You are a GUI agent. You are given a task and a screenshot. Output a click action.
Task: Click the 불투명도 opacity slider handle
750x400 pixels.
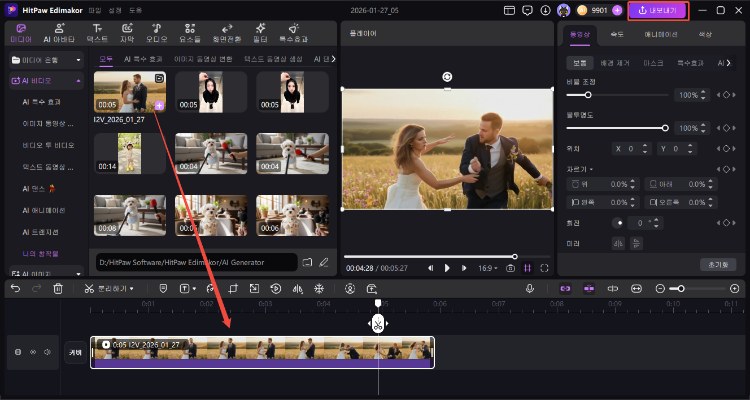tap(665, 127)
